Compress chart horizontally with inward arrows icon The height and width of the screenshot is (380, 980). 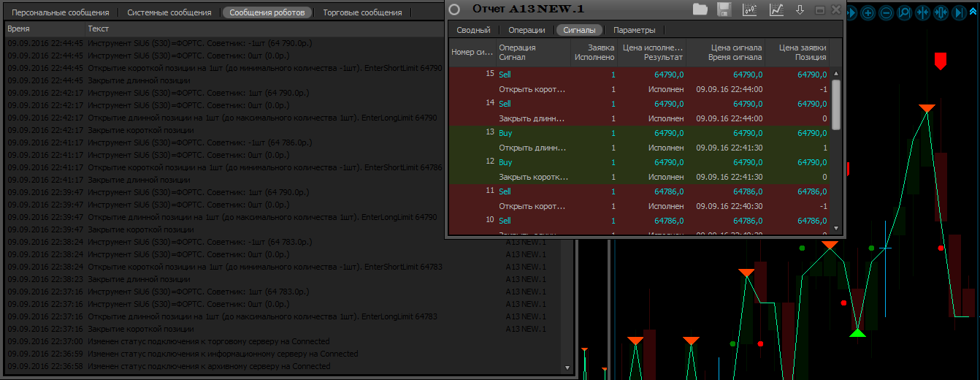(922, 12)
